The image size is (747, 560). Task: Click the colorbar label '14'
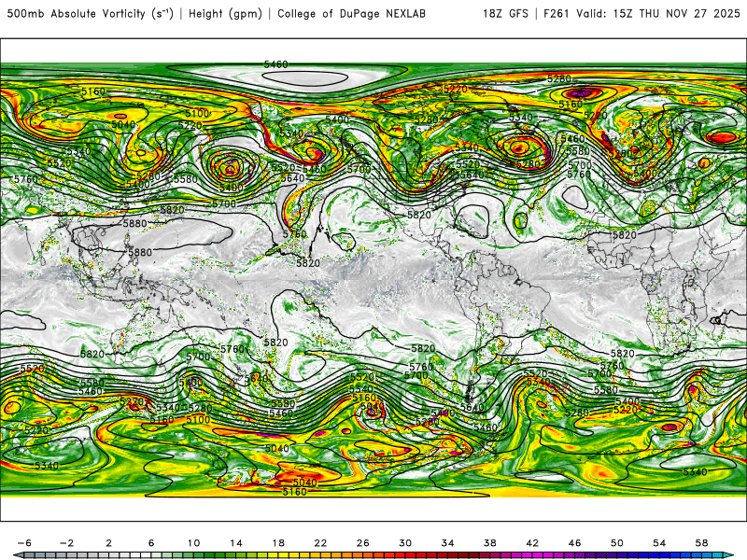[x=236, y=543]
